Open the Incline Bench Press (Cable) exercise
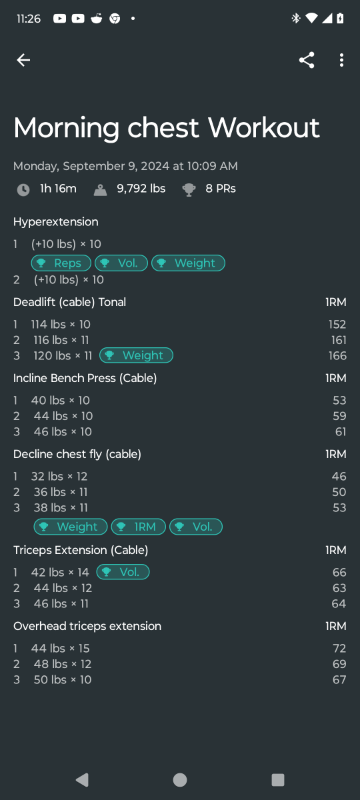 point(85,378)
